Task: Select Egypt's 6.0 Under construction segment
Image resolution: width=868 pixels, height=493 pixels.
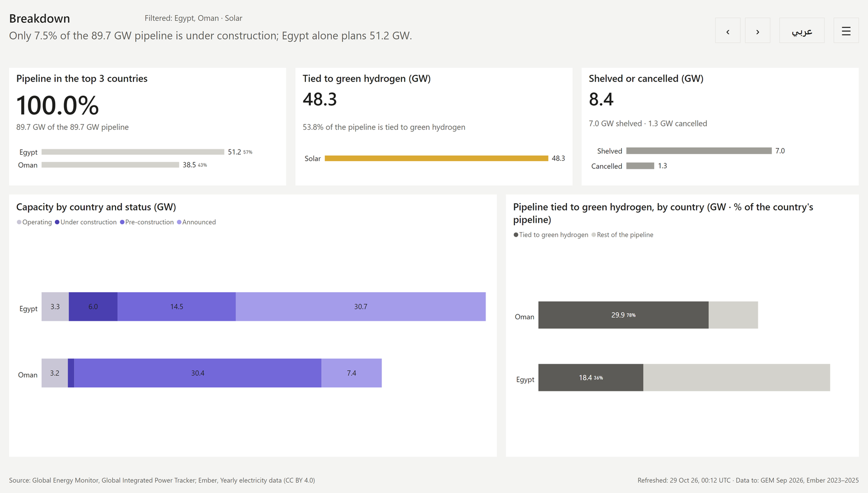Action: tap(93, 307)
